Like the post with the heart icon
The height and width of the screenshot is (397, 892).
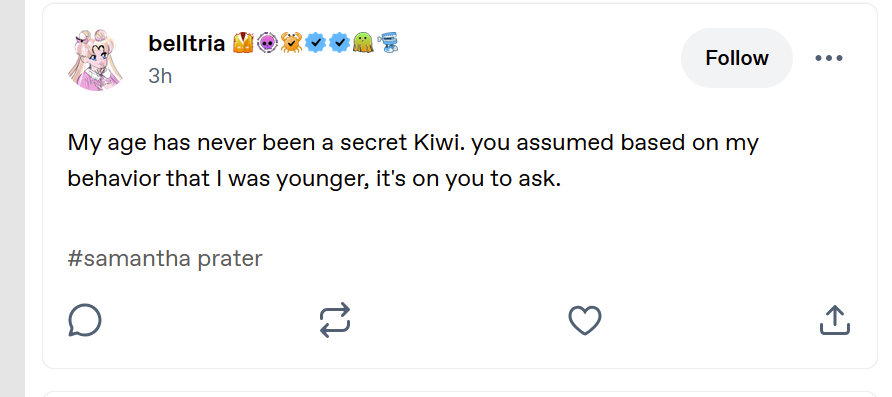[585, 320]
